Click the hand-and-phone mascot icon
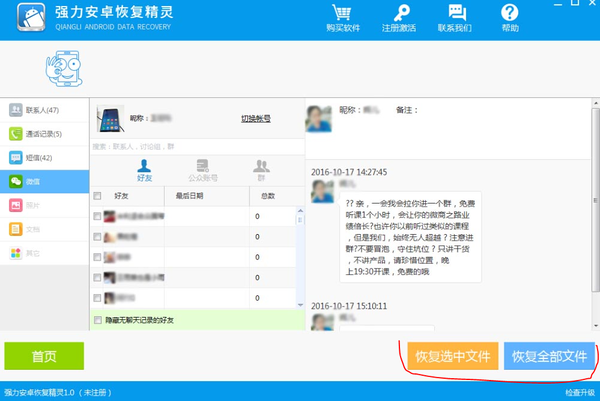This screenshot has height=401, width=600. pos(64,69)
